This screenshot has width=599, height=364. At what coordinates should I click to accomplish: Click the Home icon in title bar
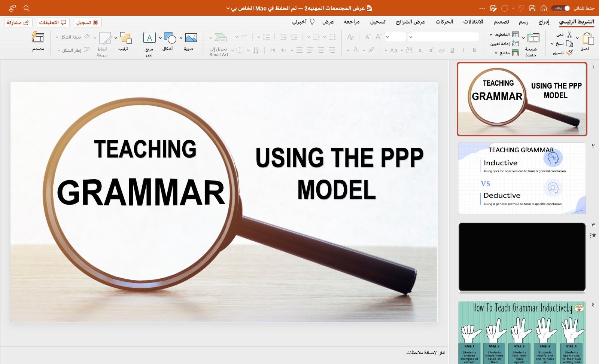coord(544,8)
